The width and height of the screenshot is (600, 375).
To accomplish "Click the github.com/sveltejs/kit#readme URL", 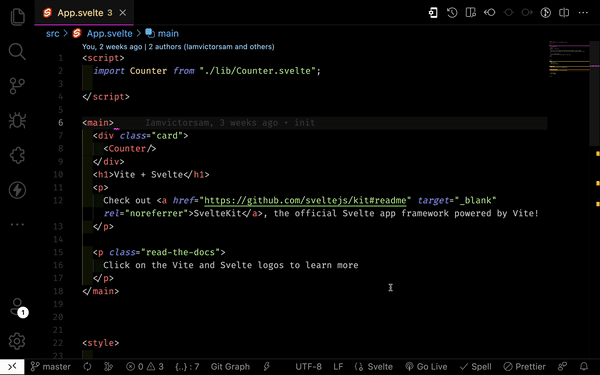I will pos(305,201).
